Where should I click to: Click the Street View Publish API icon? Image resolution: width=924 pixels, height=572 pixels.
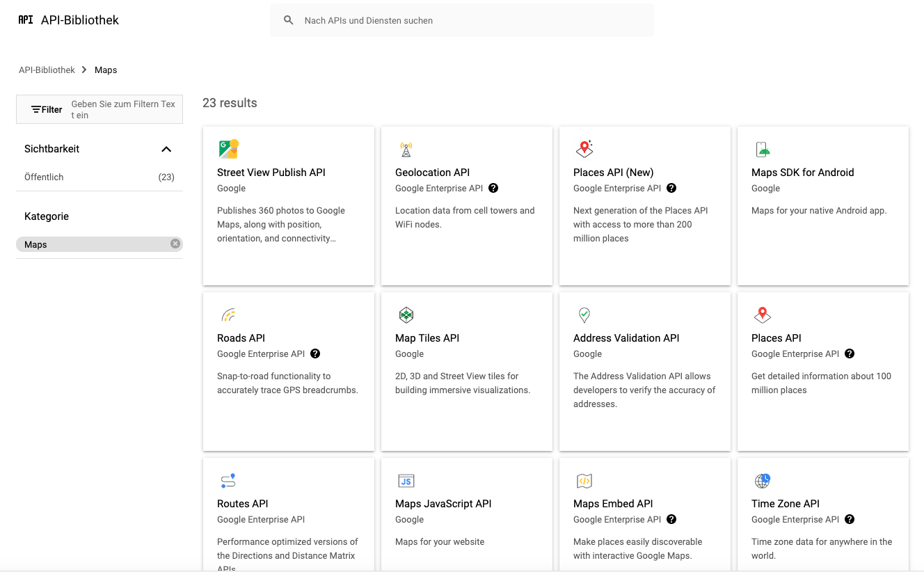(x=228, y=149)
